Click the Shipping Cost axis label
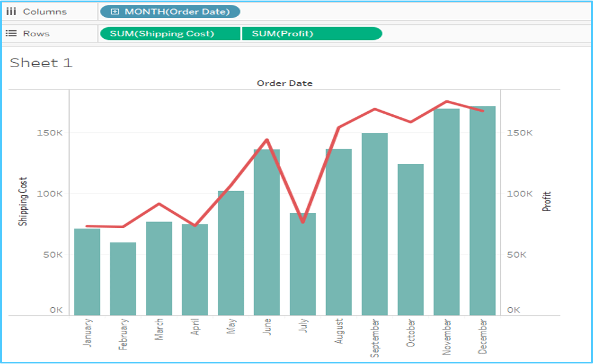The height and width of the screenshot is (364, 593). point(23,200)
